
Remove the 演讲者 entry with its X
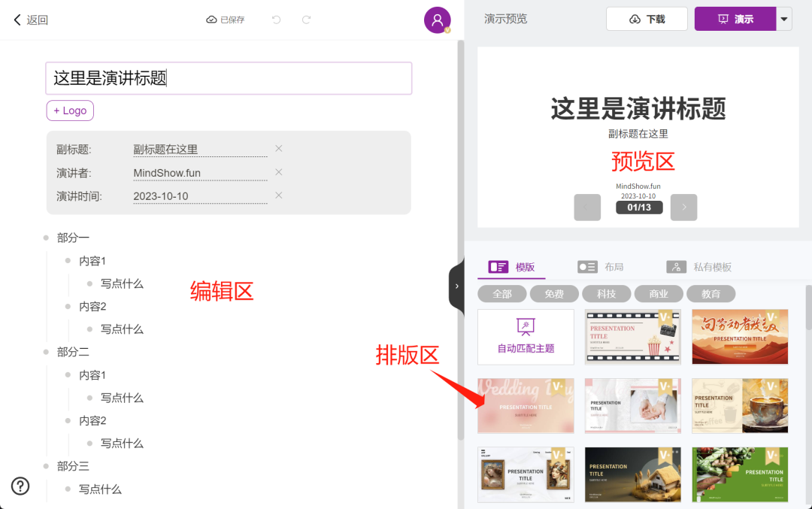278,172
